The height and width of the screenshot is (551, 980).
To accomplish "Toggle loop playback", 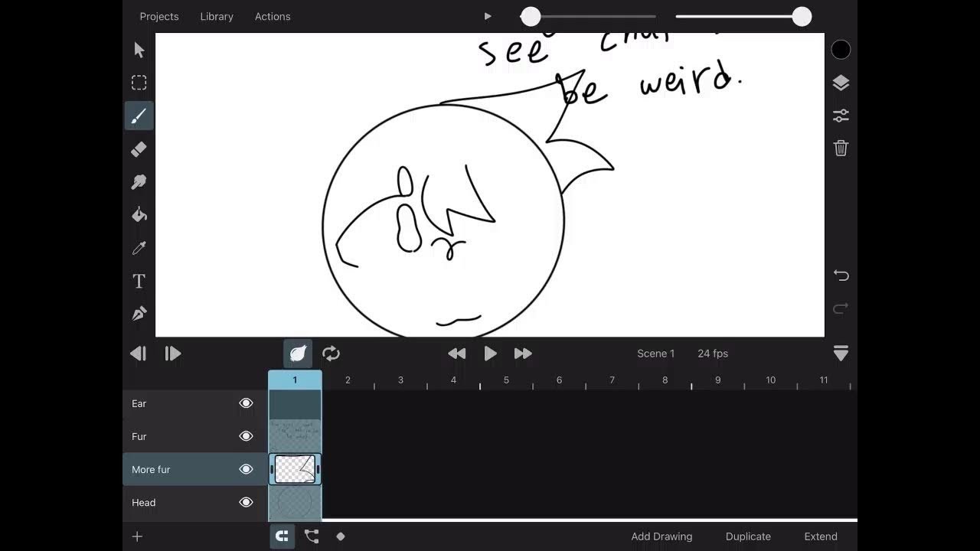I will tap(331, 354).
